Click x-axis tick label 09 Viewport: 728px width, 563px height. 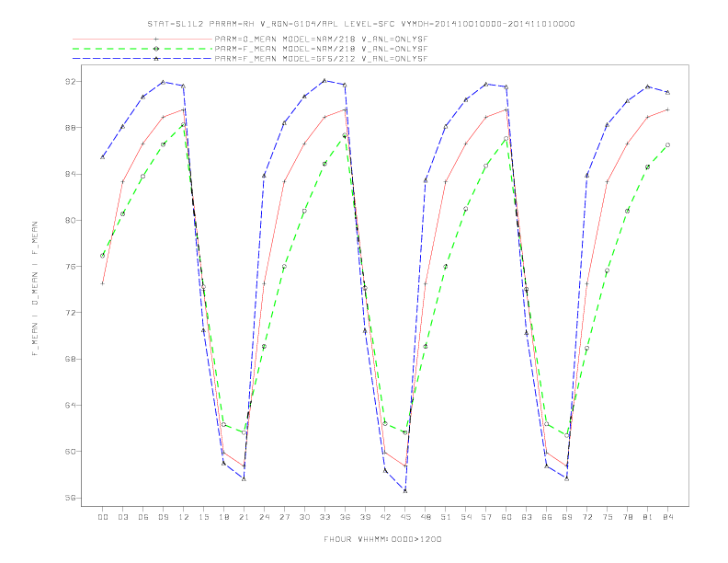(163, 517)
